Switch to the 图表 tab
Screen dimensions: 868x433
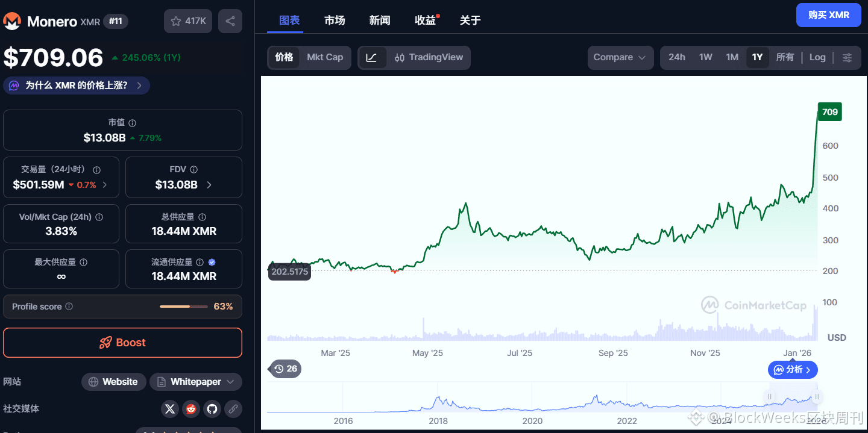pyautogui.click(x=289, y=20)
